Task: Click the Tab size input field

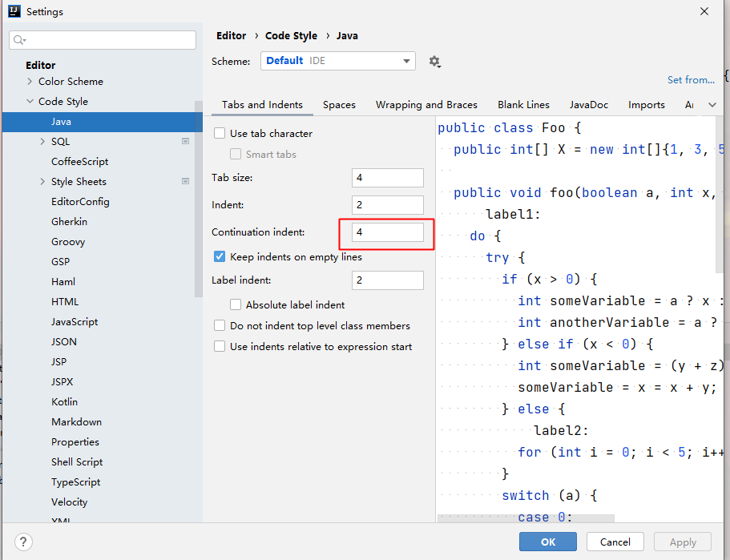Action: [x=387, y=177]
